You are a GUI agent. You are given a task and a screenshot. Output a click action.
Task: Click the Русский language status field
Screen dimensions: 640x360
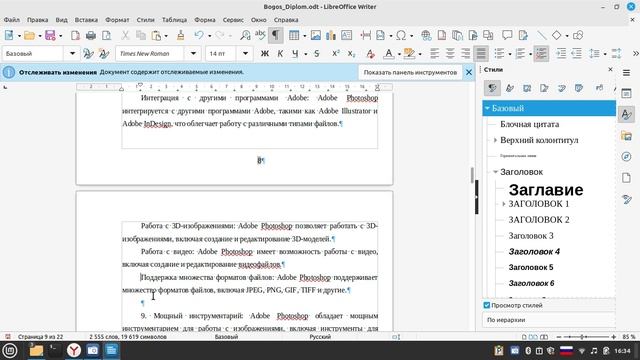pos(320,337)
